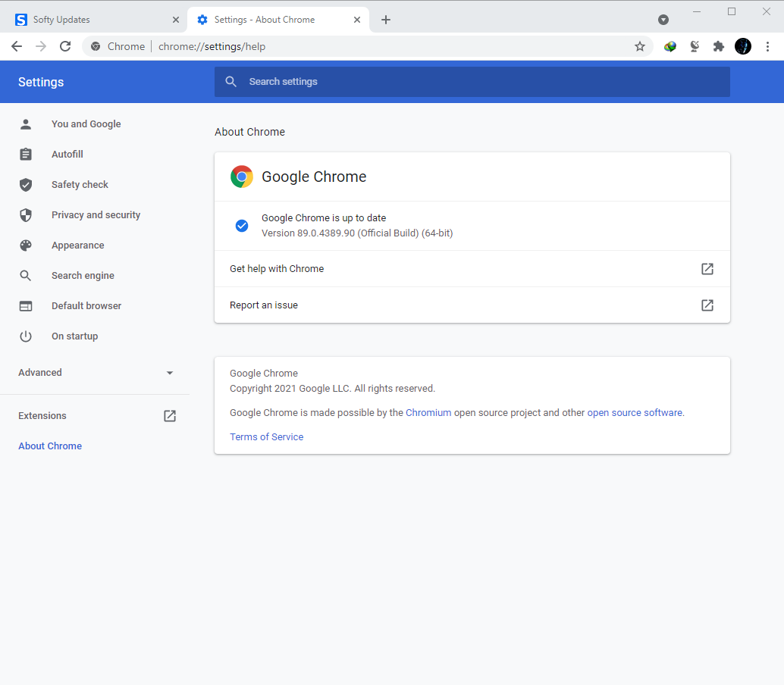Image resolution: width=784 pixels, height=685 pixels.
Task: Maximize the Chrome window
Action: 732,11
